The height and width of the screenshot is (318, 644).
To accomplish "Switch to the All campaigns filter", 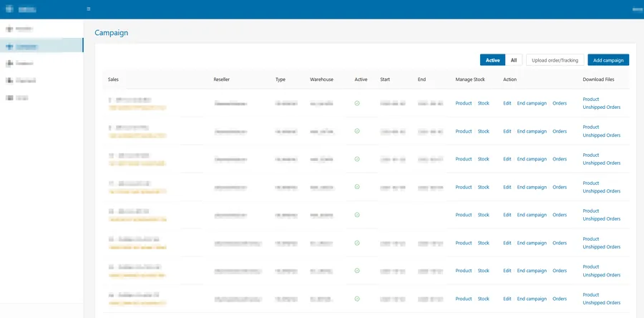I will click(x=513, y=60).
